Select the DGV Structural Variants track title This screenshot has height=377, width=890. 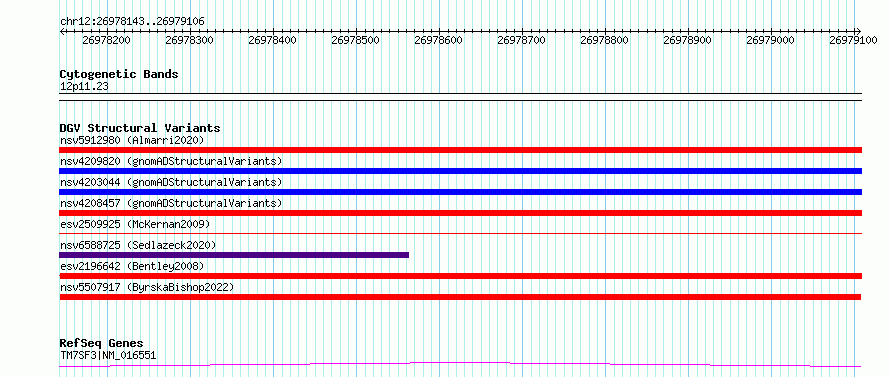(140, 128)
